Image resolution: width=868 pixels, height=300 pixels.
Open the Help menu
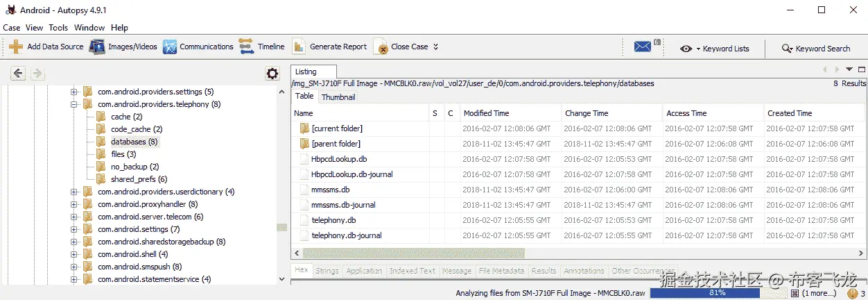[120, 28]
